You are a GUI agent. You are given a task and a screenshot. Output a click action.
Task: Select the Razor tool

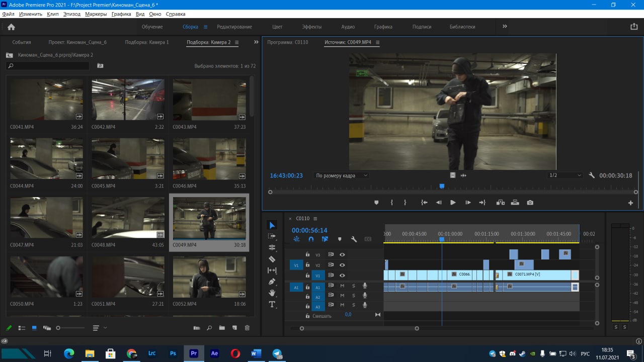[272, 259]
